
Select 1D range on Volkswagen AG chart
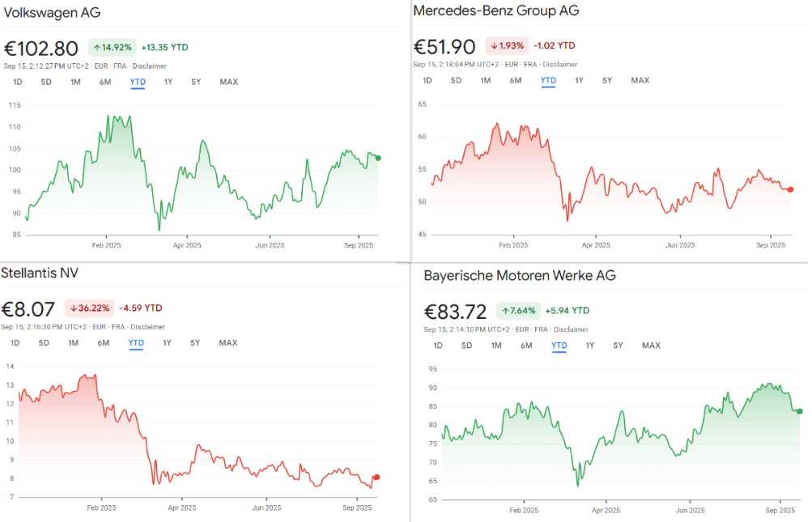[x=17, y=82]
